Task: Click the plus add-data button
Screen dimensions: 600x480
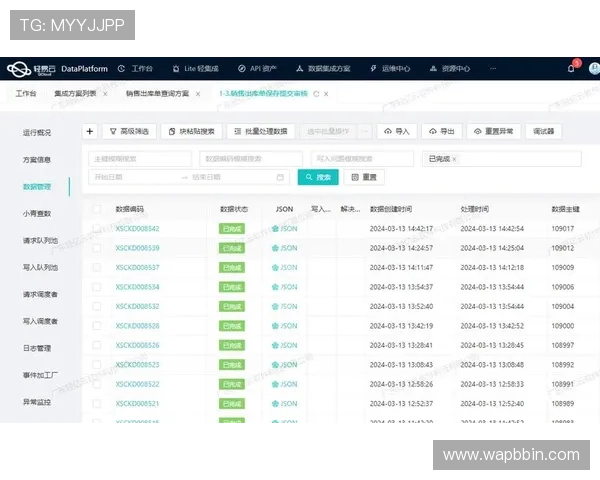Action: click(x=90, y=131)
